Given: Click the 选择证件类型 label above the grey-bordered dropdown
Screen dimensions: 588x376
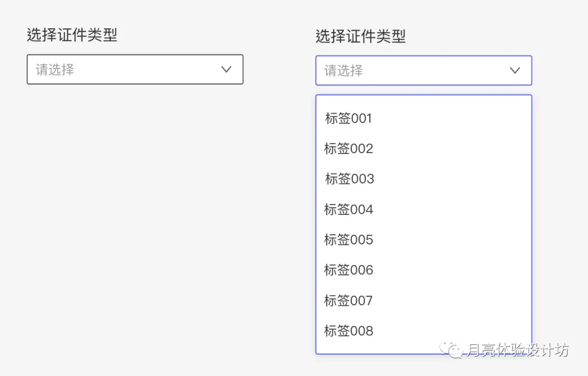Looking at the screenshot, I should click(72, 35).
